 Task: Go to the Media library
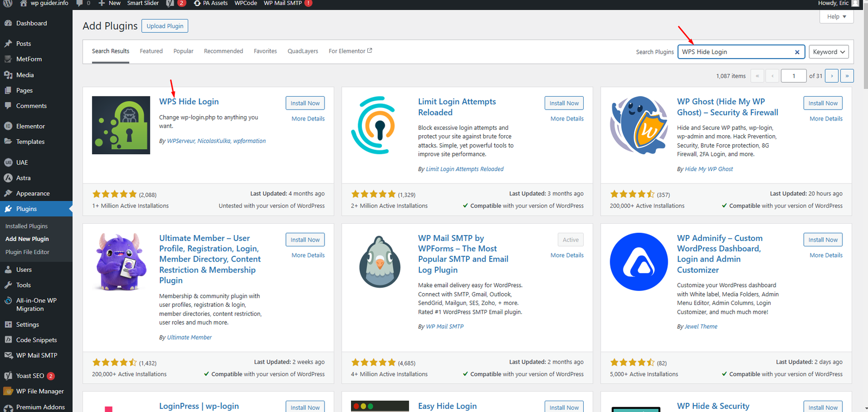point(25,75)
